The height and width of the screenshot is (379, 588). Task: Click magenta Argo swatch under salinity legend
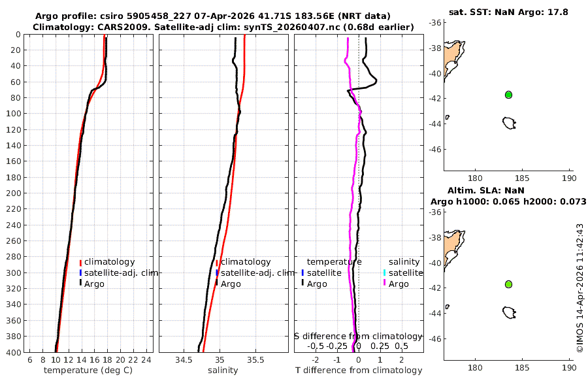(x=384, y=283)
